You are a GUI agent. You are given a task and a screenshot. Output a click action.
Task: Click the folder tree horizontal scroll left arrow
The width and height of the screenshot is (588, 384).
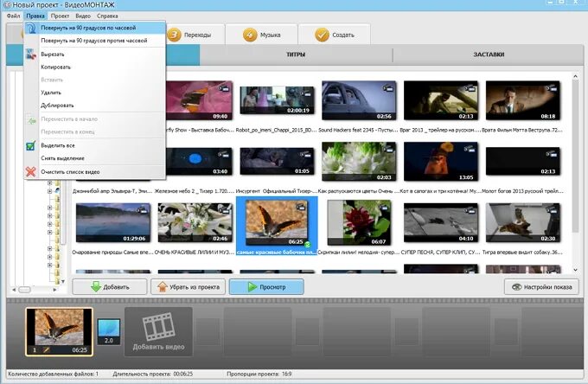pyautogui.click(x=14, y=290)
